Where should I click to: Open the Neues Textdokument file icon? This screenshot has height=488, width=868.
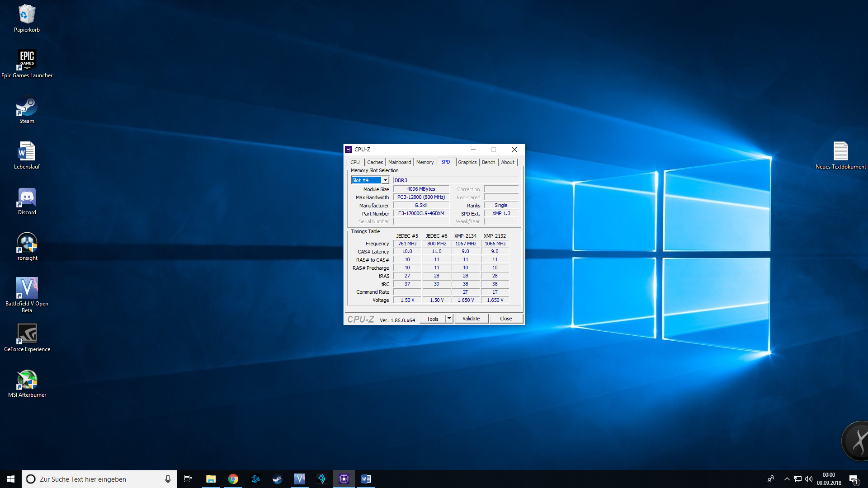tap(840, 151)
